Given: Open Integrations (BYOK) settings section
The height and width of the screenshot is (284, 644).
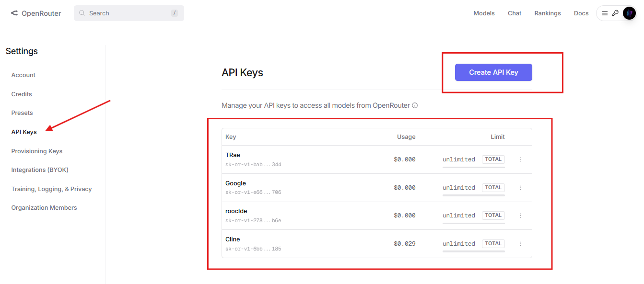Looking at the screenshot, I should tap(40, 170).
